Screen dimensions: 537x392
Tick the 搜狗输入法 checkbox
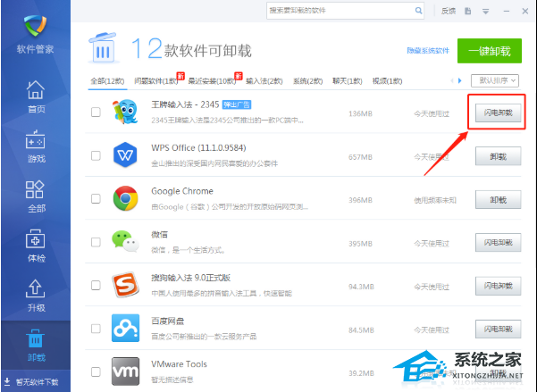[96, 285]
